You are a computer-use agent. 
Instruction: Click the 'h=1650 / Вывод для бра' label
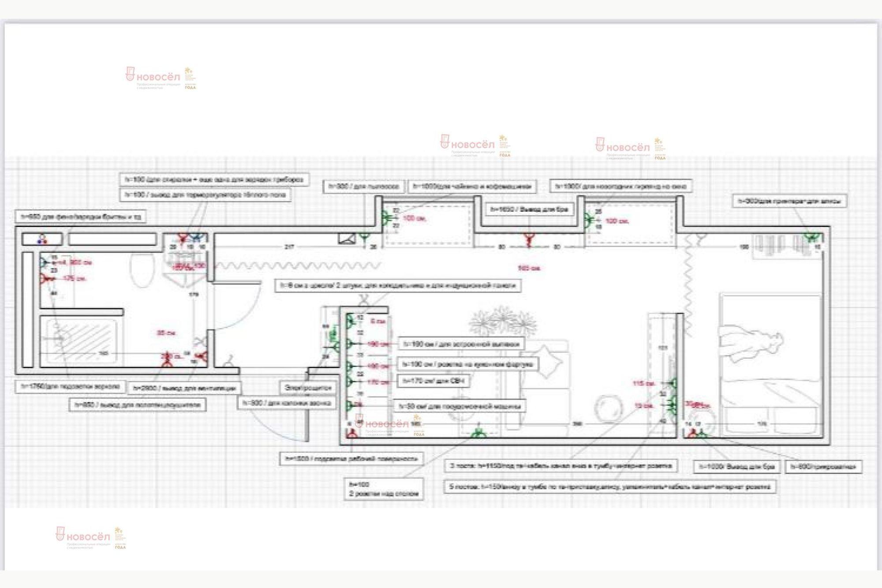click(x=529, y=210)
